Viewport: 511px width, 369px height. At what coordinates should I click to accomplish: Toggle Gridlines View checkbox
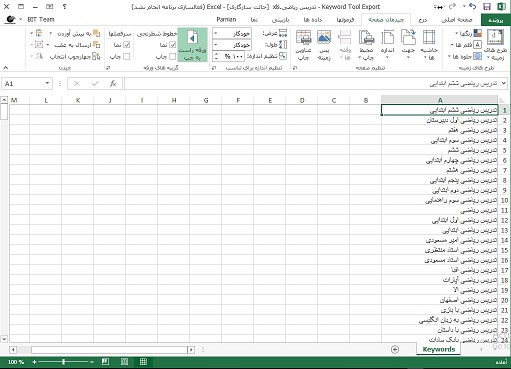tap(172, 45)
